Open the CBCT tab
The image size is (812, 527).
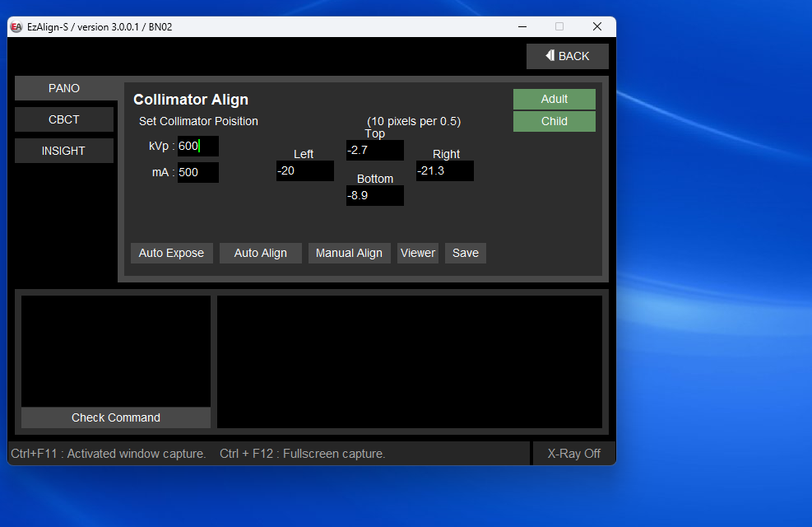click(64, 119)
